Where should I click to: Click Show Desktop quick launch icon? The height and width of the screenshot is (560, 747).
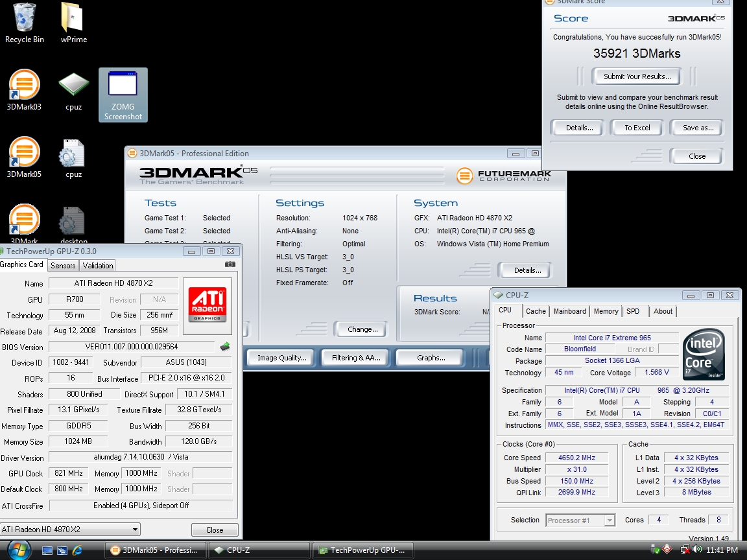pyautogui.click(x=47, y=550)
